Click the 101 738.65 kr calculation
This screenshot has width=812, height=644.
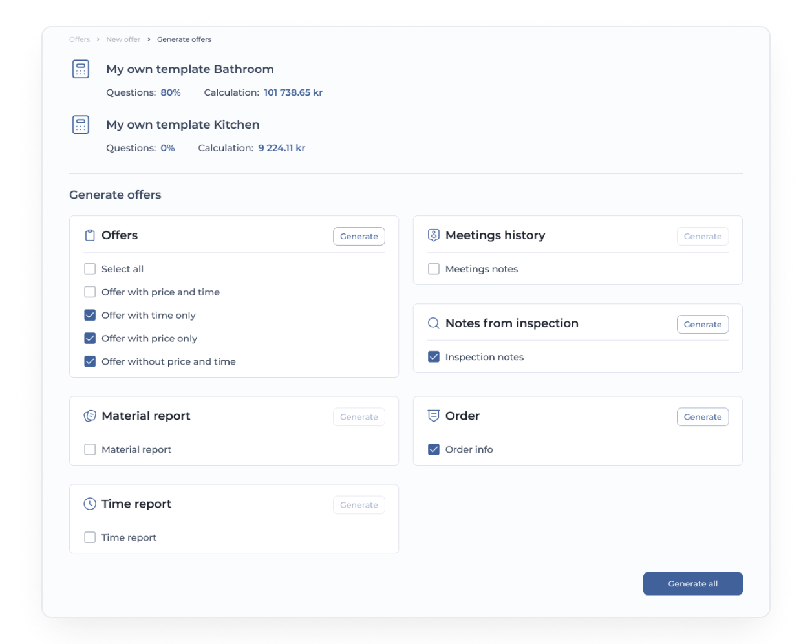(x=294, y=92)
